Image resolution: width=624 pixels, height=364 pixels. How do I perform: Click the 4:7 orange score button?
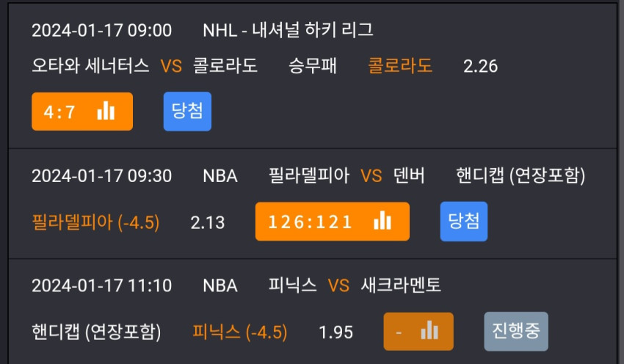(82, 112)
